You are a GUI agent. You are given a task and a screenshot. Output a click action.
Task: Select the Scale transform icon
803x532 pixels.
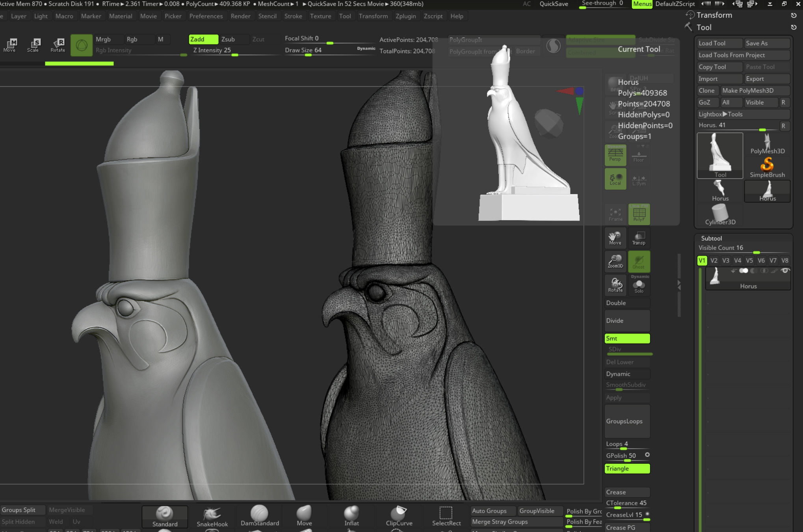pyautogui.click(x=33, y=45)
